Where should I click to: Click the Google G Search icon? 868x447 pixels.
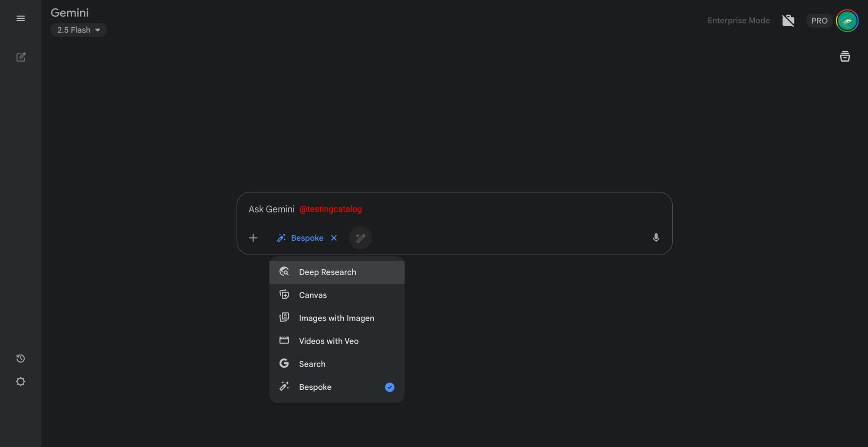tap(284, 363)
